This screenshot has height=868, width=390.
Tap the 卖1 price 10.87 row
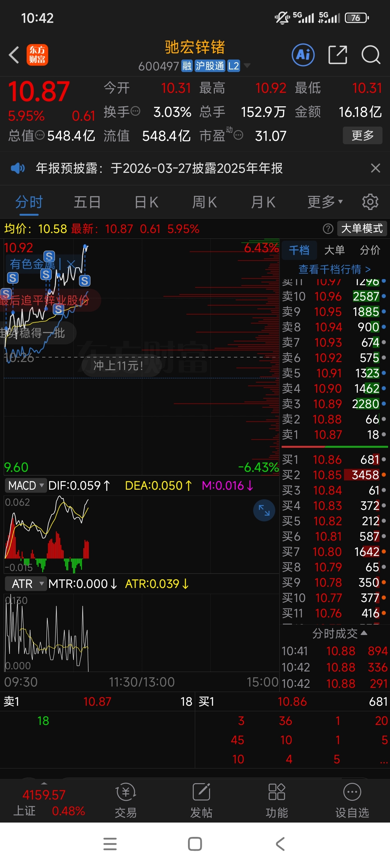click(334, 434)
